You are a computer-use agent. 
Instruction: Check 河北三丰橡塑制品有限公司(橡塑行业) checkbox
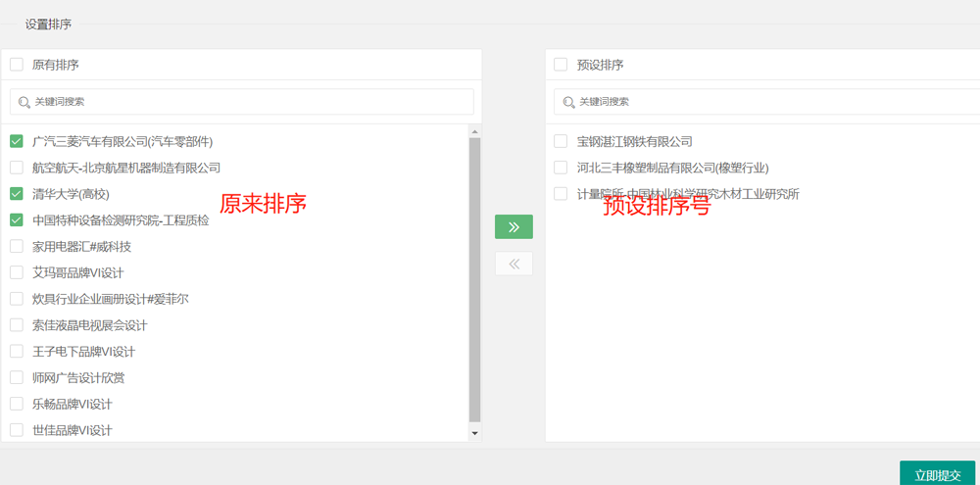click(561, 168)
